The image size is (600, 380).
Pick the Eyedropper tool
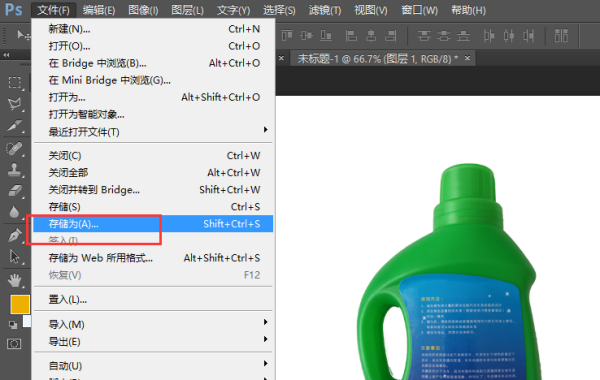pos(15,126)
